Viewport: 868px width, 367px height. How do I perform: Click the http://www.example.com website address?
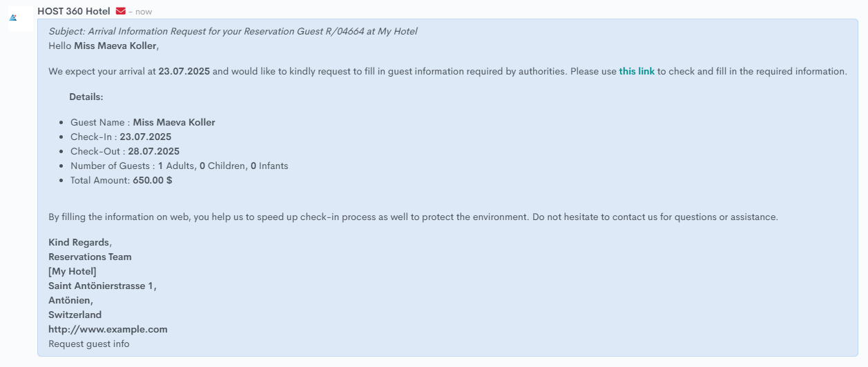coord(108,329)
